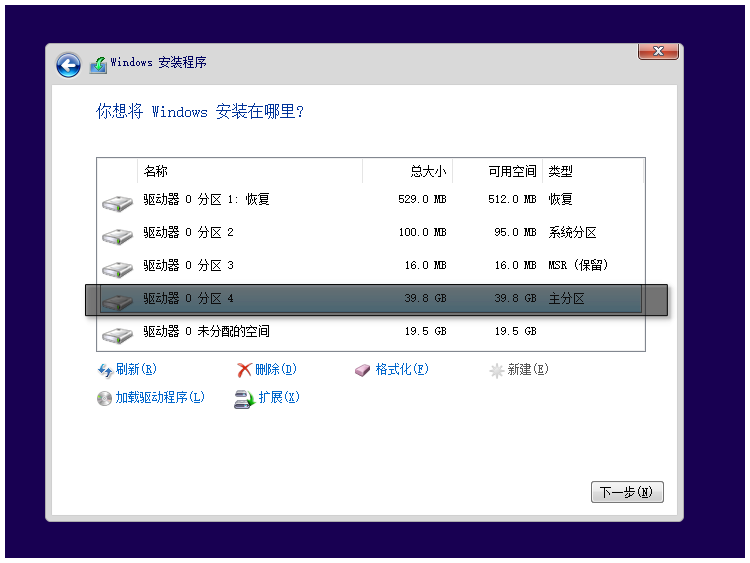The width and height of the screenshot is (750, 563).
Task: Delete the partition via 删除(D) link
Action: point(276,369)
